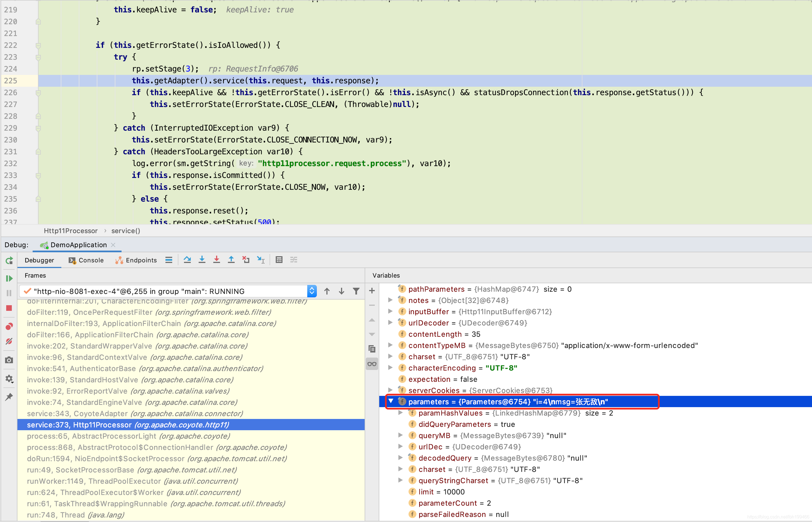Expand the queryMB node
This screenshot has width=812, height=522.
pyautogui.click(x=400, y=435)
